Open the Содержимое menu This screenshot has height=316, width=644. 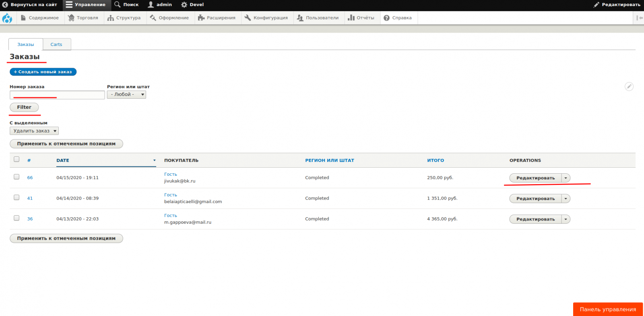(x=40, y=18)
